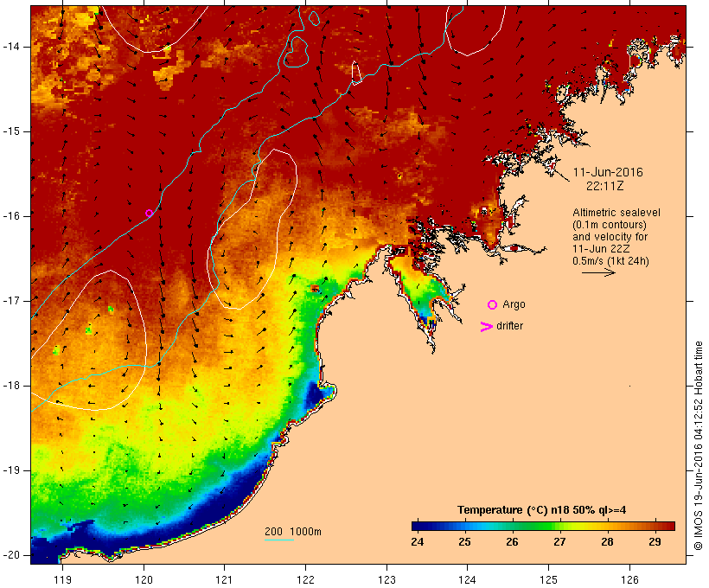Click the 'Temperature (°C) n18 50% ql>=4' title

pos(542,510)
